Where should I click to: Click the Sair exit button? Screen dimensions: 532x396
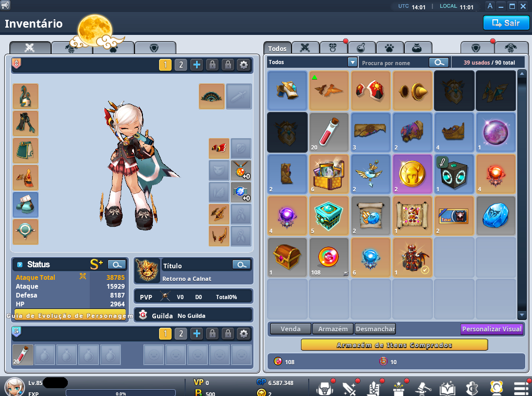click(x=506, y=23)
